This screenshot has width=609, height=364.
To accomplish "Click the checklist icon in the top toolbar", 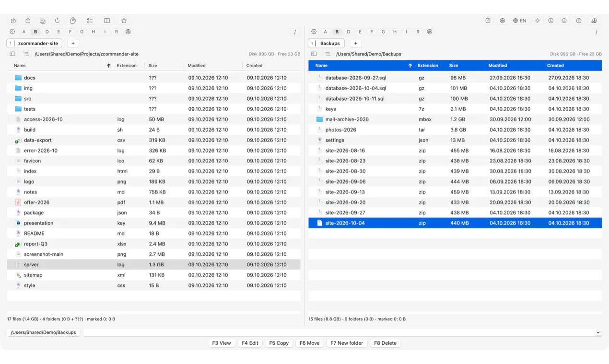I will (x=90, y=21).
